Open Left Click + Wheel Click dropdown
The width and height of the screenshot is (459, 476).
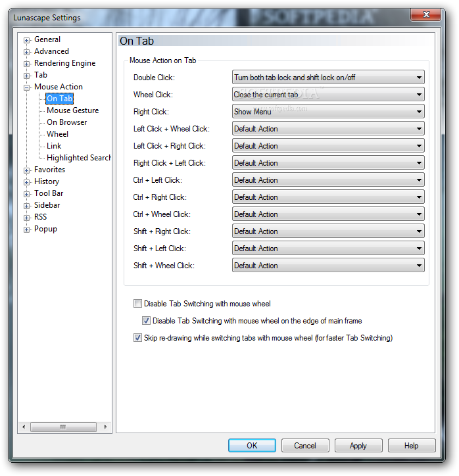[x=328, y=129]
